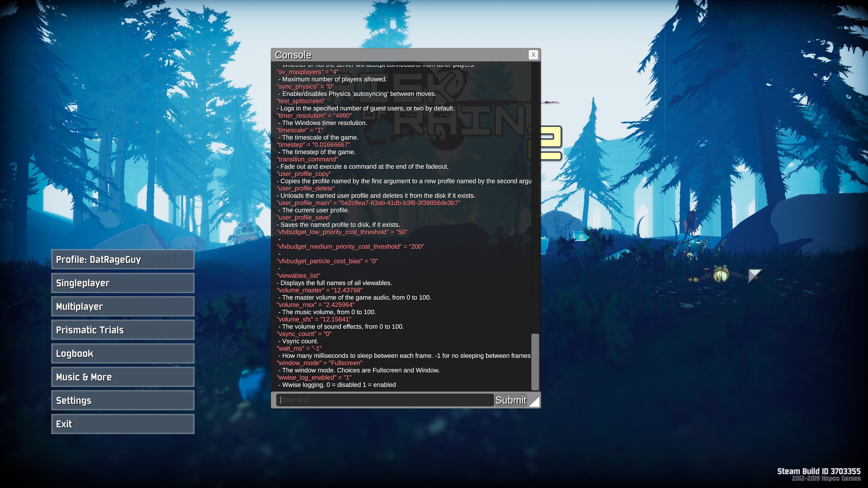Click the Logbook sidebar item
Image resolution: width=868 pixels, height=488 pixels.
click(x=123, y=353)
